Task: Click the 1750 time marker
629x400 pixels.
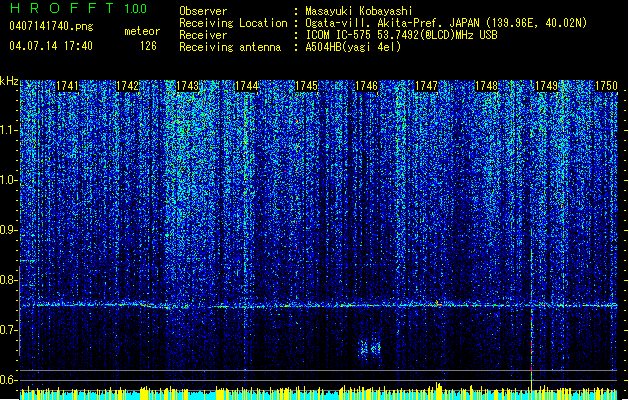Action: click(606, 86)
